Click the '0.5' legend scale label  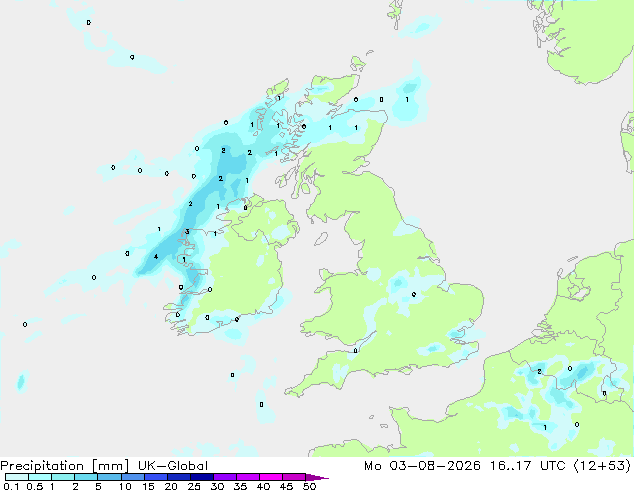click(35, 486)
